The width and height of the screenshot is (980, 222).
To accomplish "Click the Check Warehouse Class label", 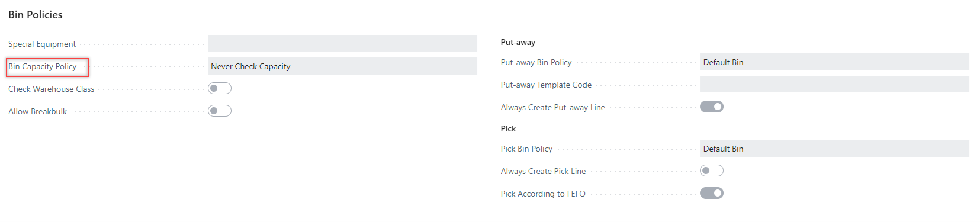I will click(52, 89).
